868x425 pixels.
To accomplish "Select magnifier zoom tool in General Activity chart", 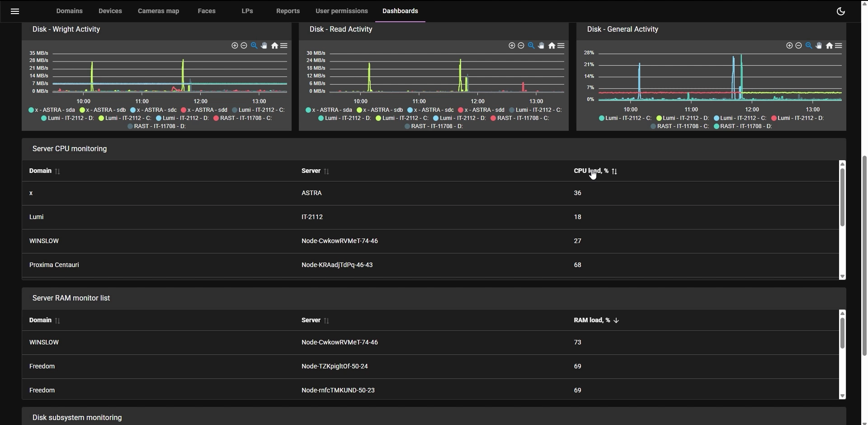I will [x=808, y=46].
